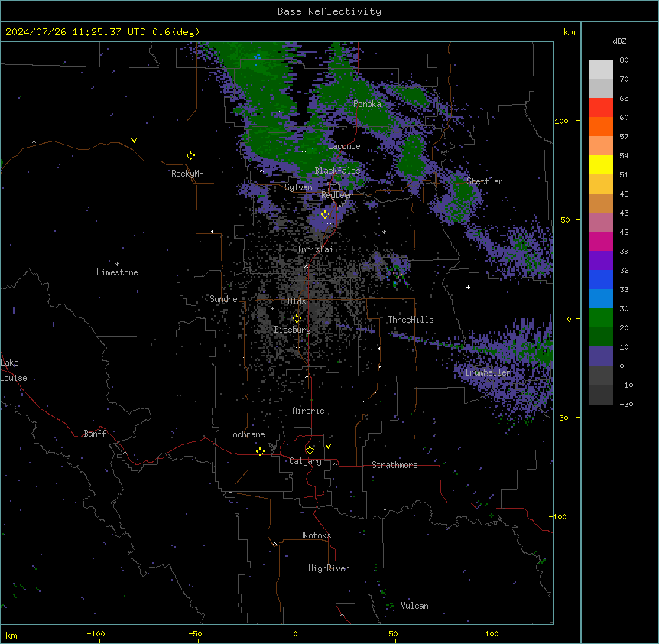The image size is (659, 644).
Task: Click the Blackfalds city label
Action: click(337, 171)
